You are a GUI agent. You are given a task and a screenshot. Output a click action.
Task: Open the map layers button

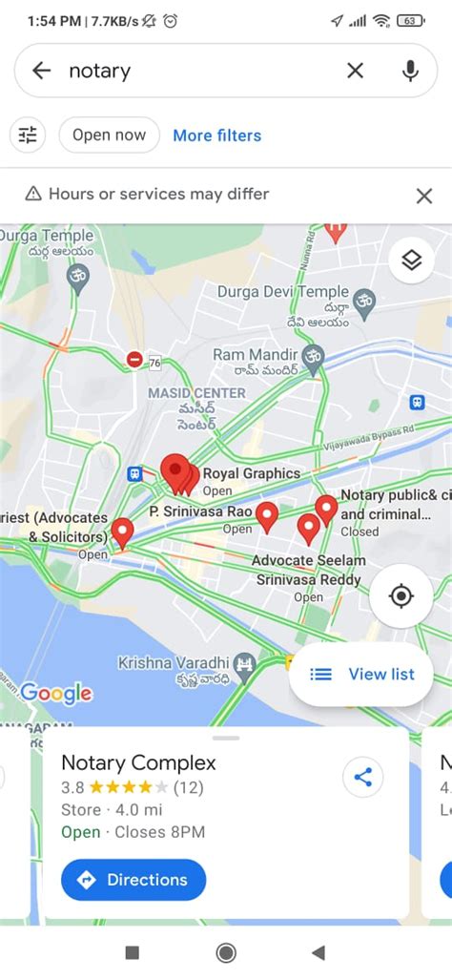(411, 260)
